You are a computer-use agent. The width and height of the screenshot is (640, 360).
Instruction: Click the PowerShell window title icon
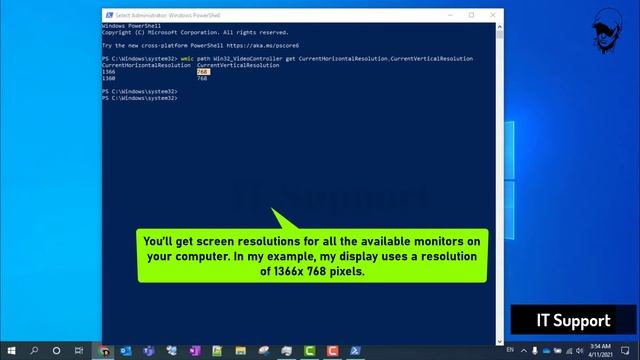109,15
